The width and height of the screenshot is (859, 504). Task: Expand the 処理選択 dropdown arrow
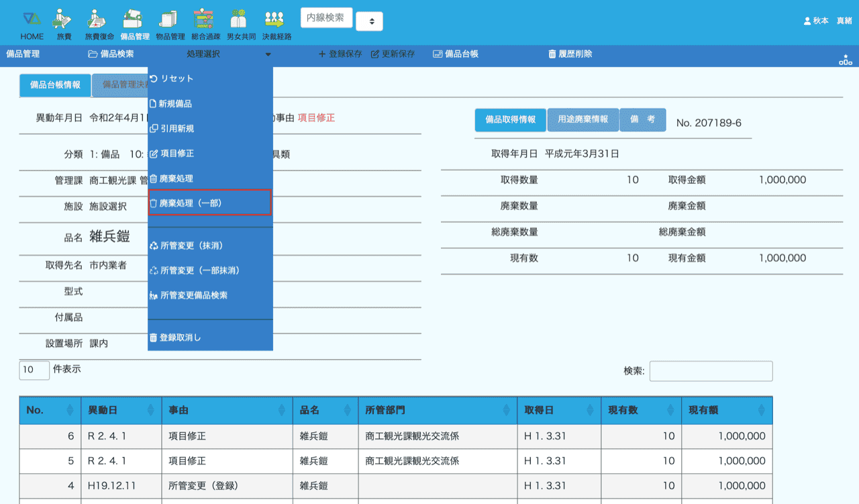click(x=268, y=54)
